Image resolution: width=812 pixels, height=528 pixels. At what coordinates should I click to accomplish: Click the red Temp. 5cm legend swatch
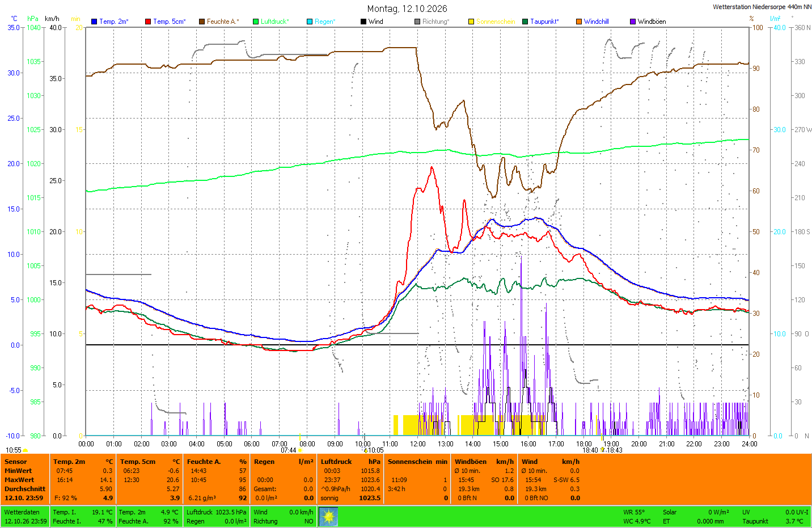[x=148, y=22]
